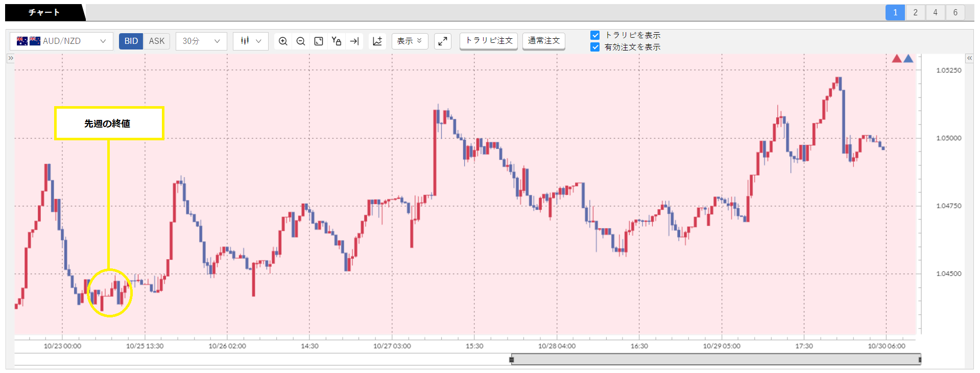980x373 pixels.
Task: Expand left panel with double-arrow icon
Action: coord(10,58)
